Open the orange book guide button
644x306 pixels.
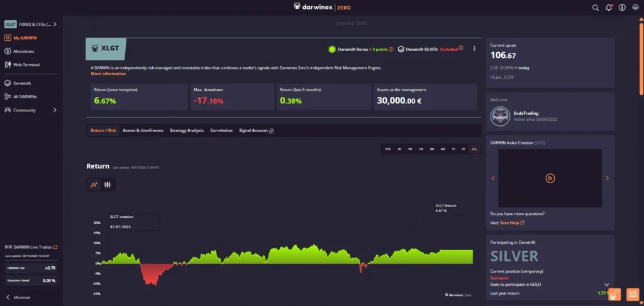[x=633, y=295]
